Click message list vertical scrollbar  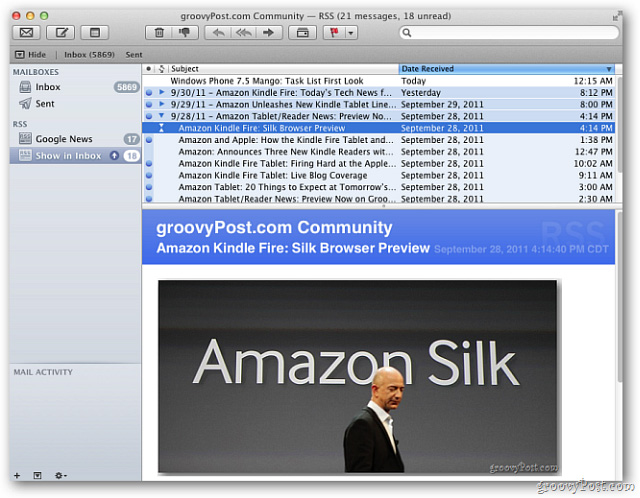pos(619,124)
